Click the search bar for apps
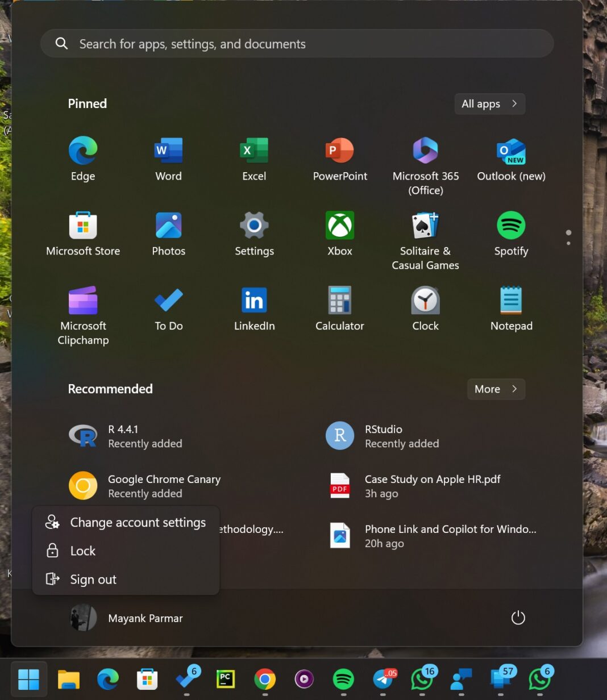607x700 pixels. point(296,44)
